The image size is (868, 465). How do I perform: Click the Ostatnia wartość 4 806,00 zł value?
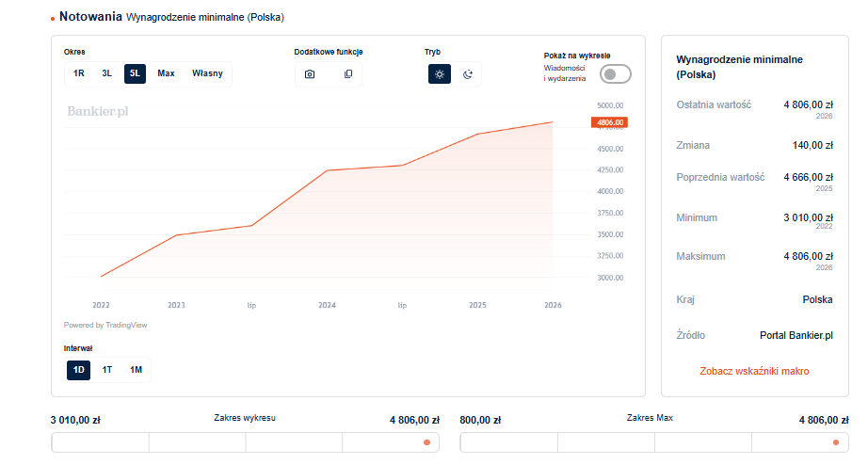tap(808, 104)
